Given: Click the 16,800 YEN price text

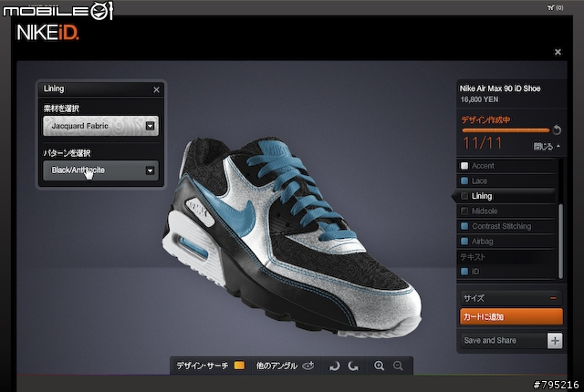Looking at the screenshot, I should 479,99.
